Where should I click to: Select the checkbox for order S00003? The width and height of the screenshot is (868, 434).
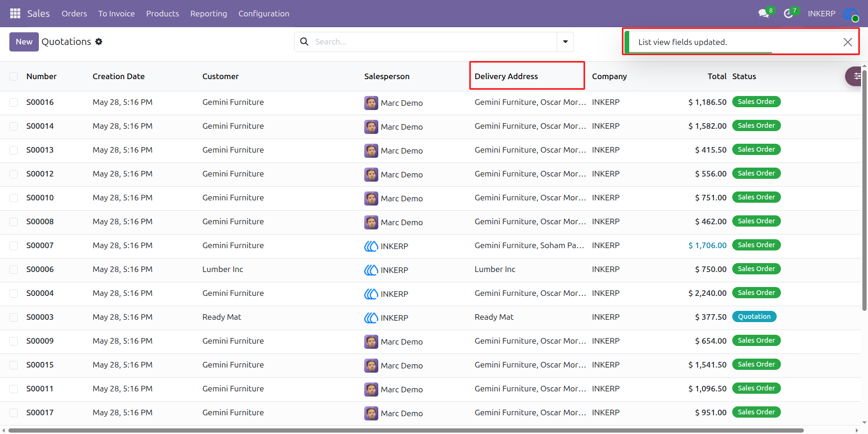pos(14,317)
